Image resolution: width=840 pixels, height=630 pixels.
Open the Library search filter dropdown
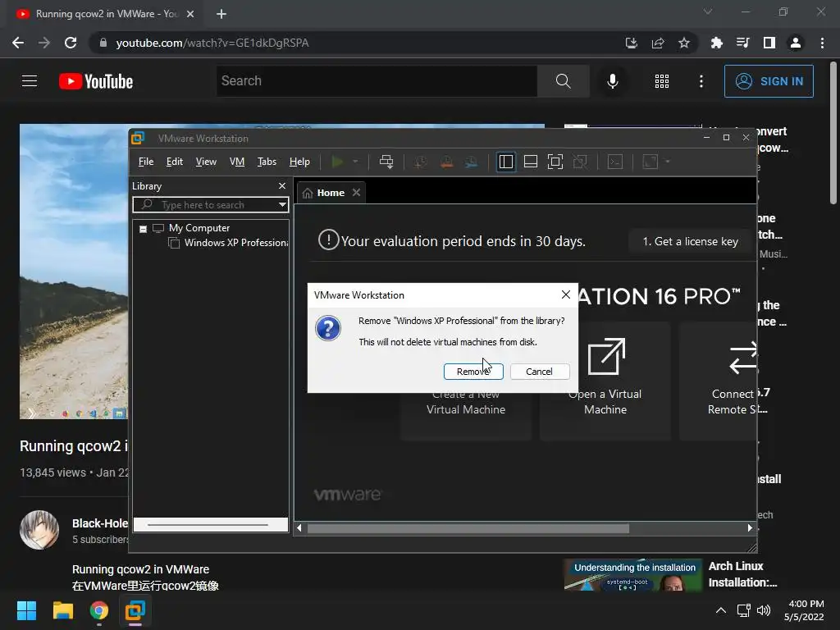pyautogui.click(x=282, y=205)
